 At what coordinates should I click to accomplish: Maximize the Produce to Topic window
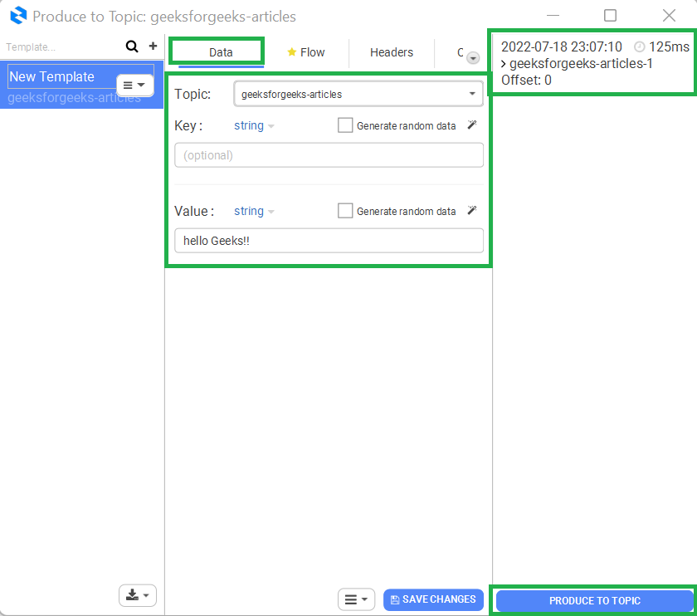(x=611, y=16)
